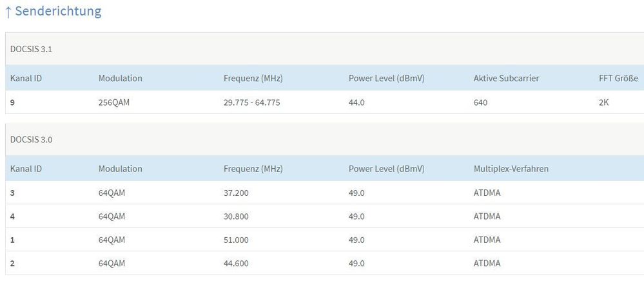
Task: Select the 44.0 power level value
Action: pyautogui.click(x=356, y=102)
